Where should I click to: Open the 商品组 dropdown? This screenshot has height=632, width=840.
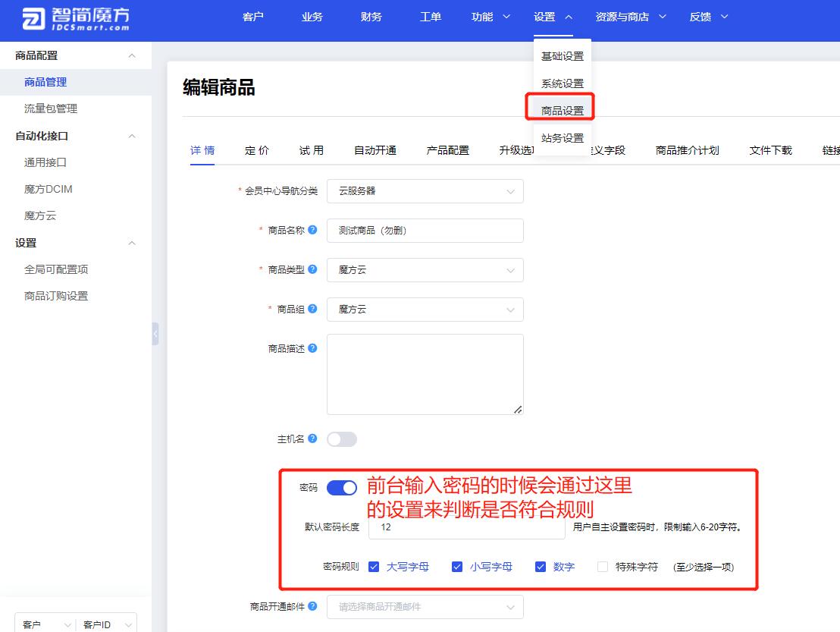click(x=425, y=310)
